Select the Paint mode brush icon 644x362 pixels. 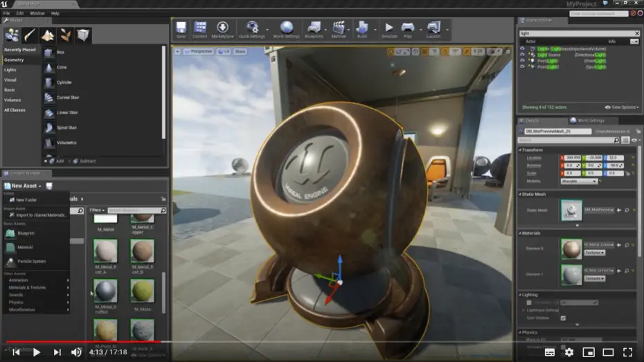[30, 35]
